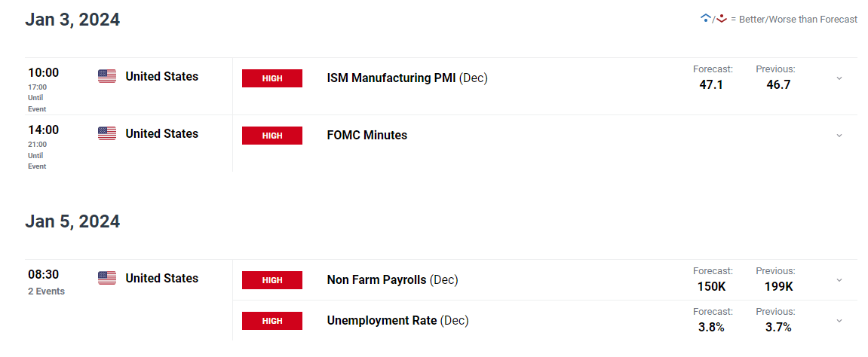
Task: Click the US flag beside ISM Manufacturing PMI
Action: (107, 76)
